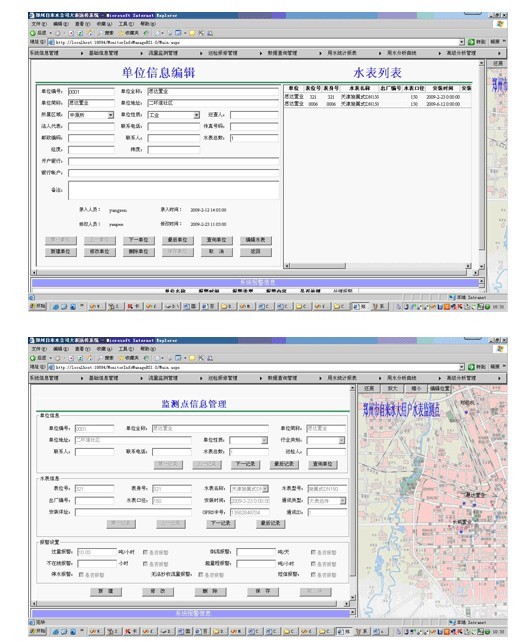The height and width of the screenshot is (642, 530).
Task: Click Windows logo throbber in 单位信息编辑 browser
Action: (500, 24)
